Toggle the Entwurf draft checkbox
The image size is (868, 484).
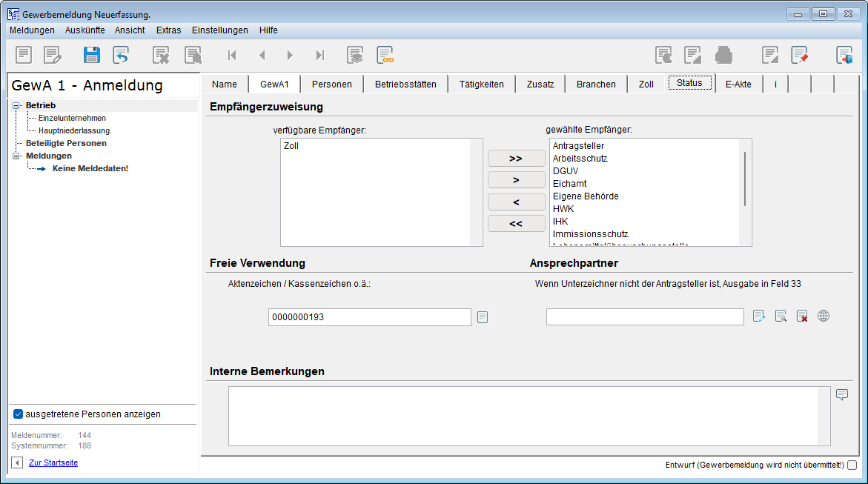tap(852, 465)
